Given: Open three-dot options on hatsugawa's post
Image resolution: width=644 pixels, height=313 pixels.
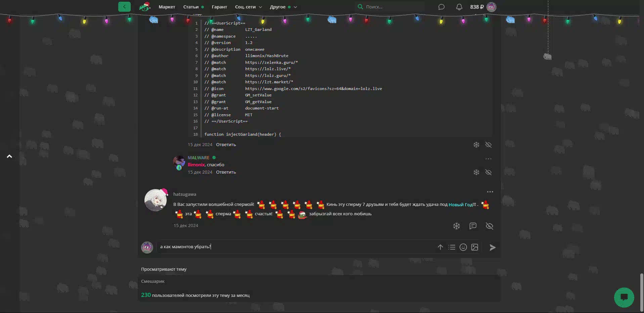Looking at the screenshot, I should [x=490, y=192].
